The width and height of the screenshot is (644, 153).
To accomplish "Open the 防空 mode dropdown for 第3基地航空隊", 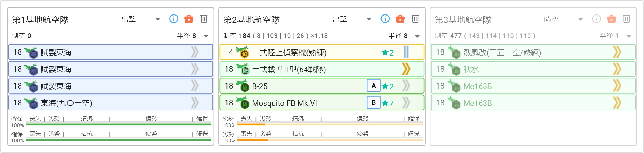I will point(565,20).
